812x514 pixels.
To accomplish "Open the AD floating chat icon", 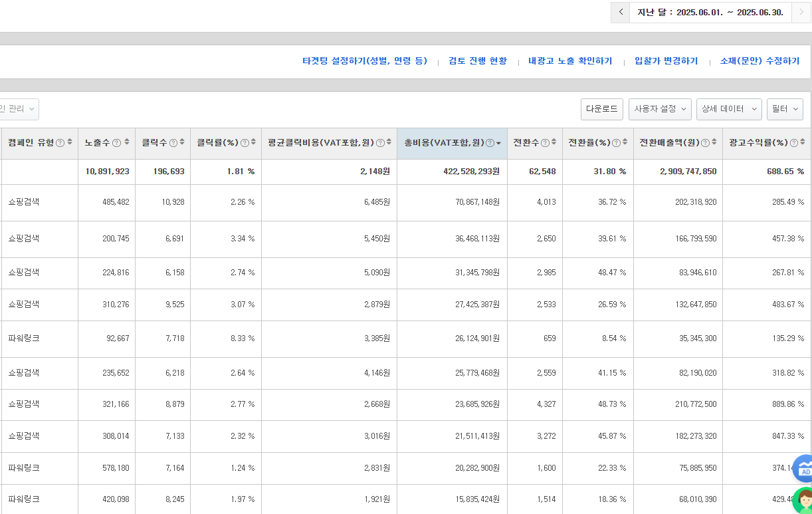I will pos(804,469).
